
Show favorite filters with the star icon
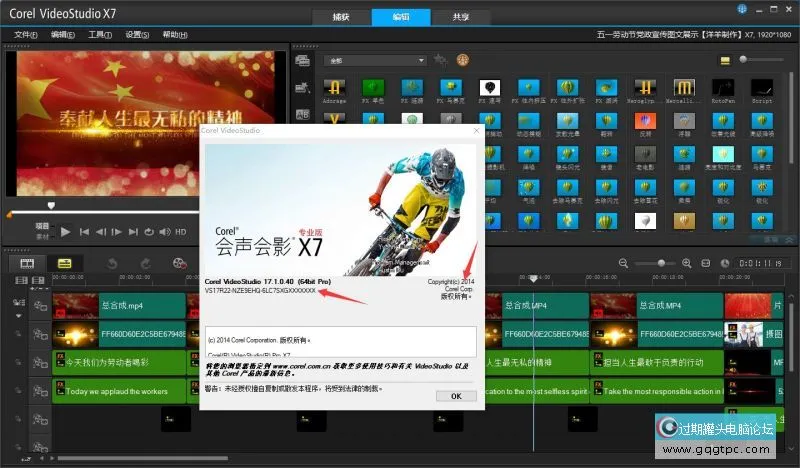[440, 60]
